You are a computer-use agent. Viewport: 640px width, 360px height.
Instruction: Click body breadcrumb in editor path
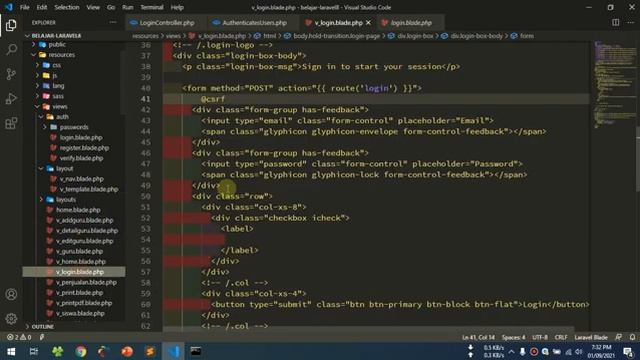click(336, 36)
